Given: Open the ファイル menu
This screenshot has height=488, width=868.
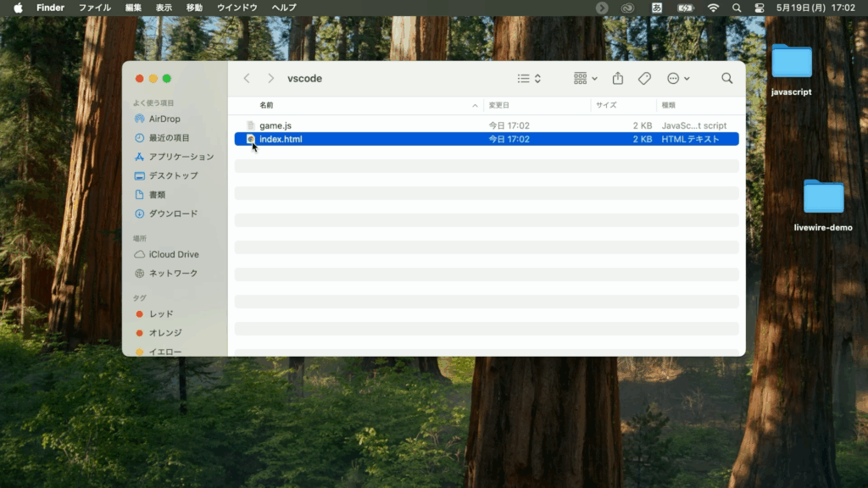Looking at the screenshot, I should [94, 8].
